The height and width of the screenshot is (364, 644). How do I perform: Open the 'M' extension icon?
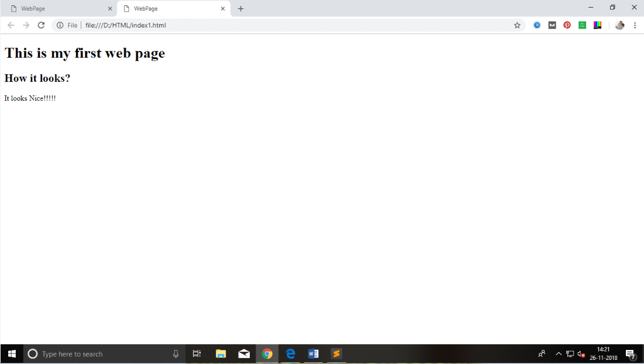click(x=552, y=25)
